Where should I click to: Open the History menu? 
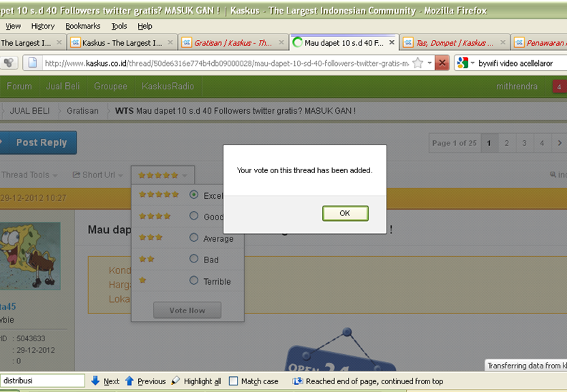43,26
